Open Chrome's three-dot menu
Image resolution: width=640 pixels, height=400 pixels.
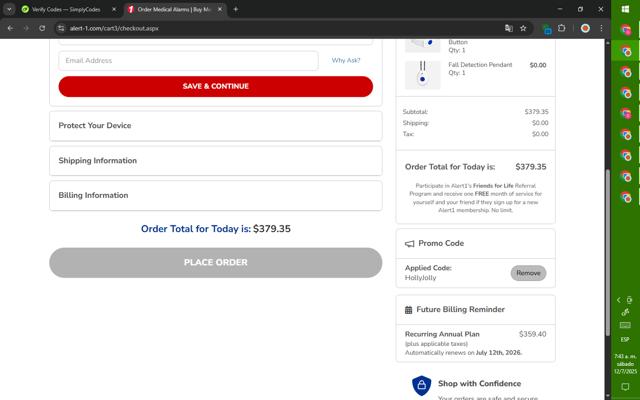pos(601,28)
